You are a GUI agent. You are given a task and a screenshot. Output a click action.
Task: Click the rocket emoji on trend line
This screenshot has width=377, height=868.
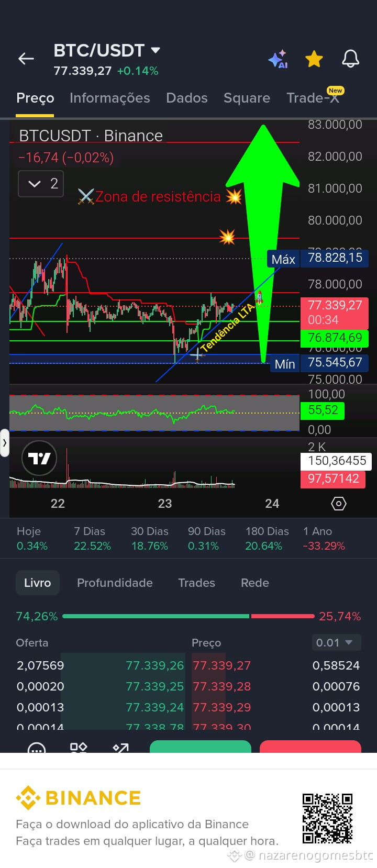[259, 298]
